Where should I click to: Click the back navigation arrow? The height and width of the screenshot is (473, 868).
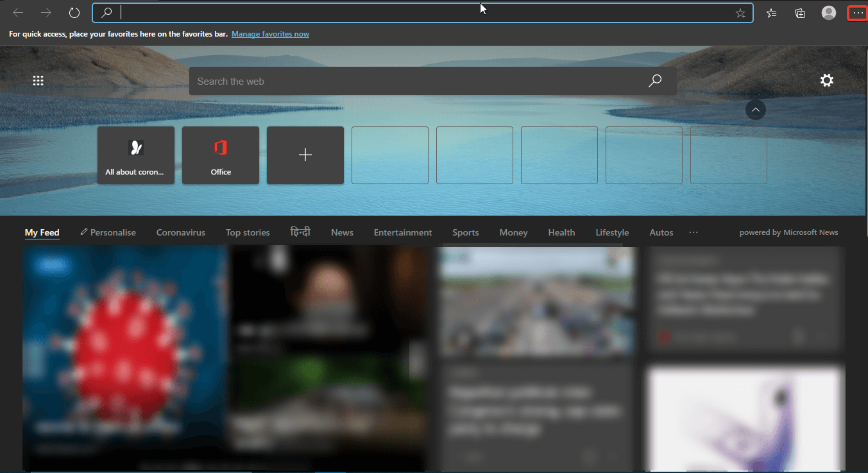point(17,12)
